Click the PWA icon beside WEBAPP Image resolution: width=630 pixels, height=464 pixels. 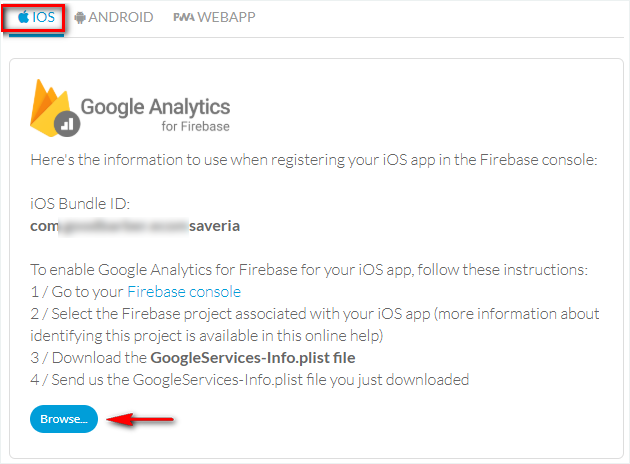pyautogui.click(x=183, y=17)
